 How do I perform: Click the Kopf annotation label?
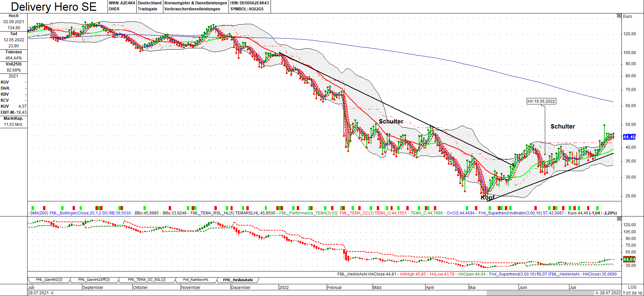(487, 198)
